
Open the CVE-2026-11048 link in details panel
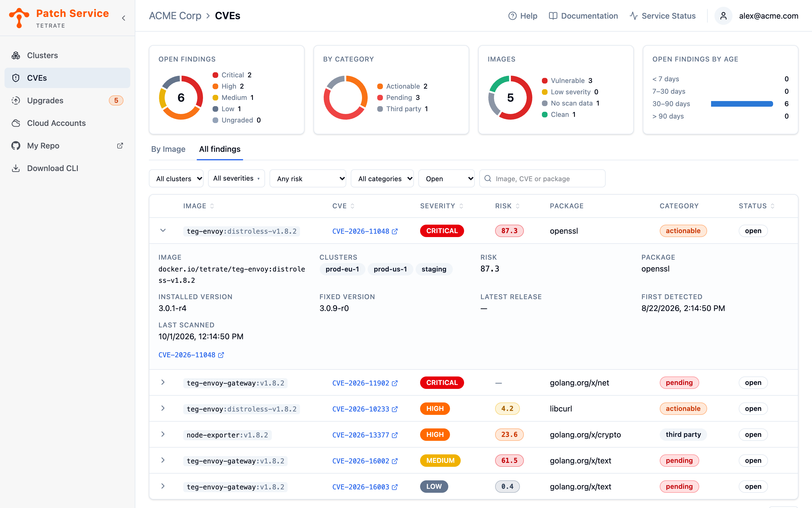pos(191,355)
